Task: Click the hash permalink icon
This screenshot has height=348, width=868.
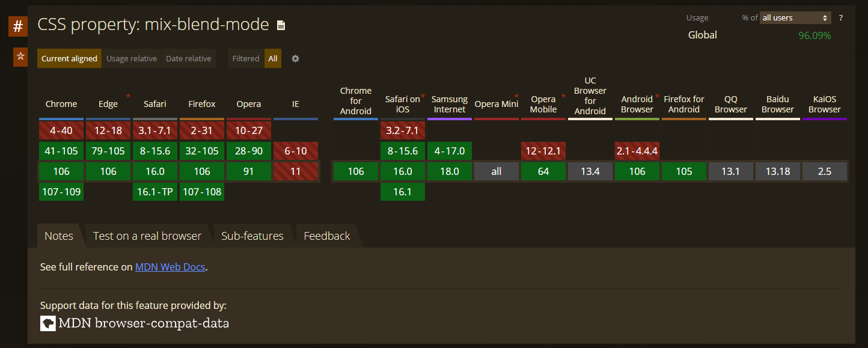Action: tap(18, 26)
